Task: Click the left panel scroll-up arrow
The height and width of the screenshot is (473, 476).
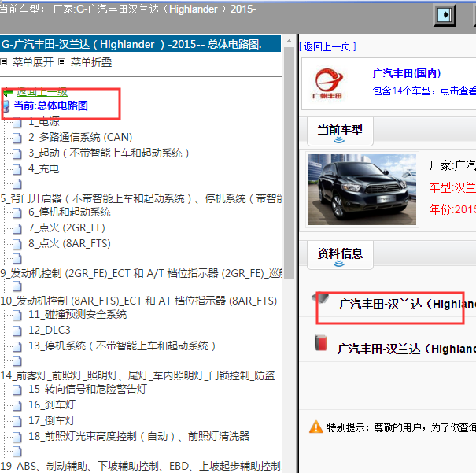Action: (x=290, y=41)
